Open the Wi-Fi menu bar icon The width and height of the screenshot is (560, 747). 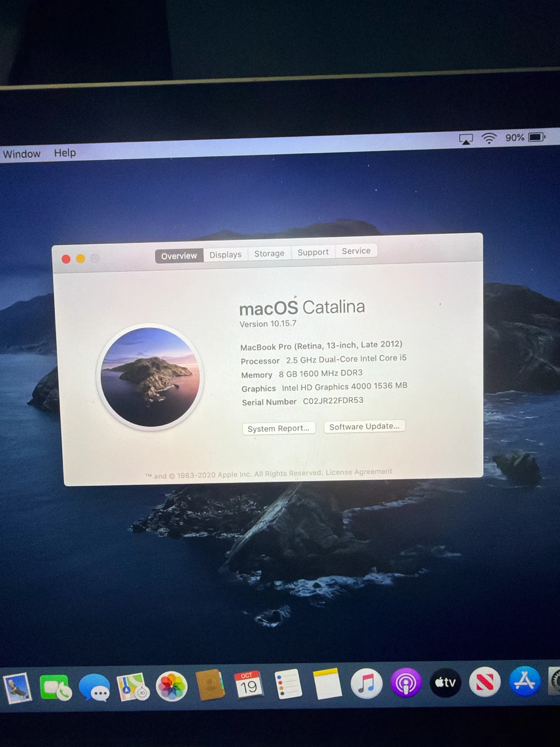click(x=489, y=138)
